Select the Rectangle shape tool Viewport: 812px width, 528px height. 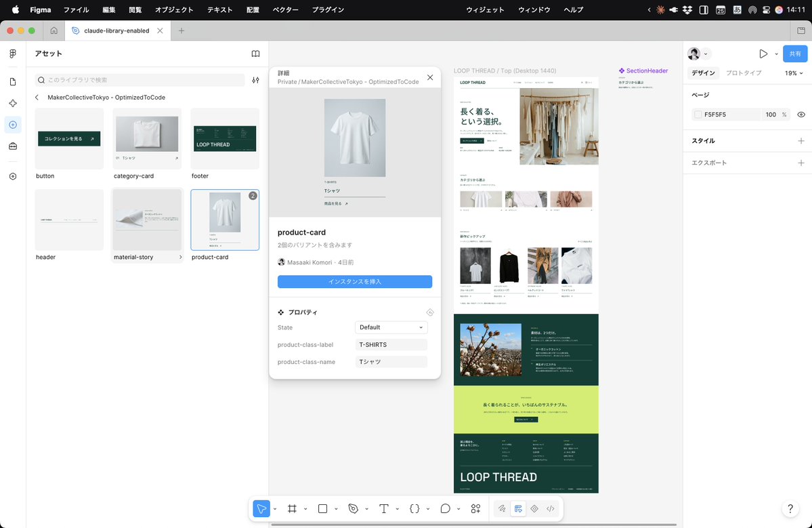(x=322, y=509)
